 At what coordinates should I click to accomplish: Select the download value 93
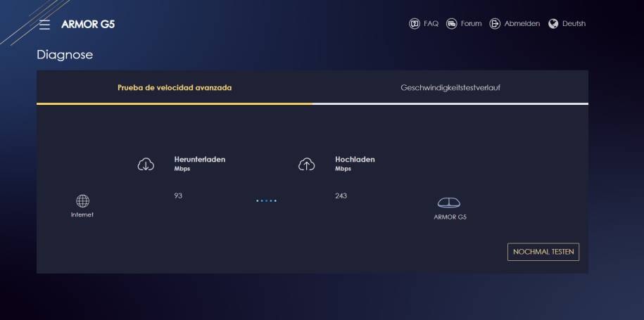tap(178, 196)
